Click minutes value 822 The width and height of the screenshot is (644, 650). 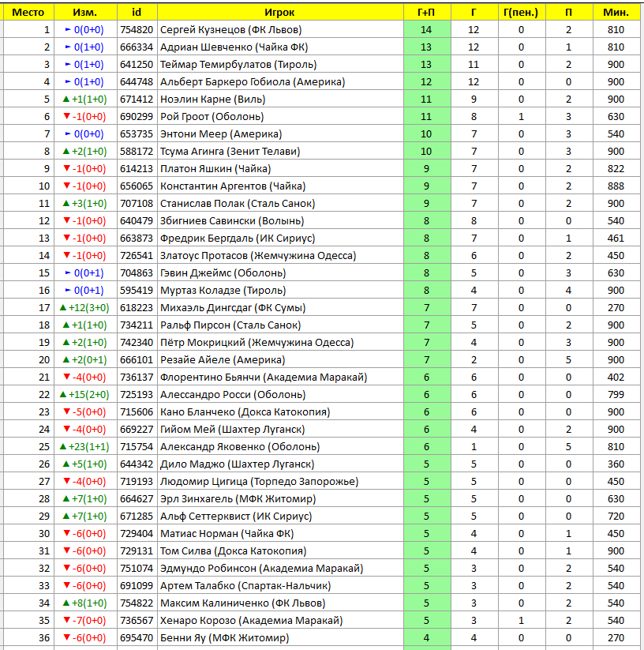pos(616,169)
